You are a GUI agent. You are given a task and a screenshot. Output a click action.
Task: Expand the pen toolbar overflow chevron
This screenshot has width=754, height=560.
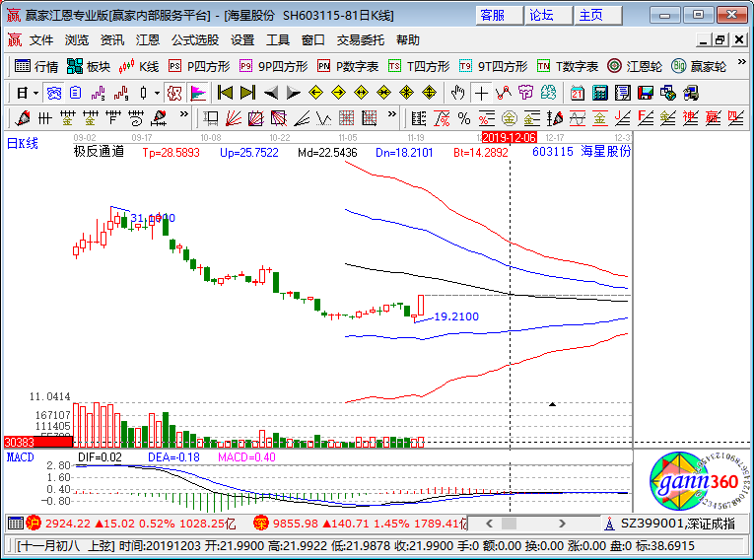(x=183, y=114)
